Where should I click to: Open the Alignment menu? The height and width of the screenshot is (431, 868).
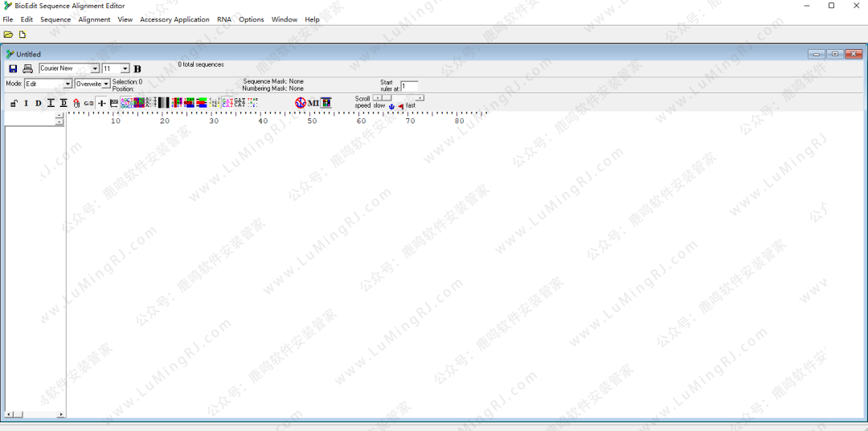94,19
